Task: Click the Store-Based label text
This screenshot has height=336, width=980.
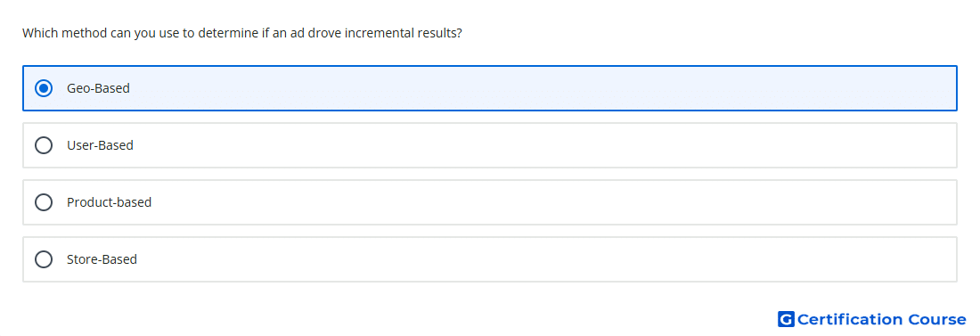Action: tap(102, 259)
